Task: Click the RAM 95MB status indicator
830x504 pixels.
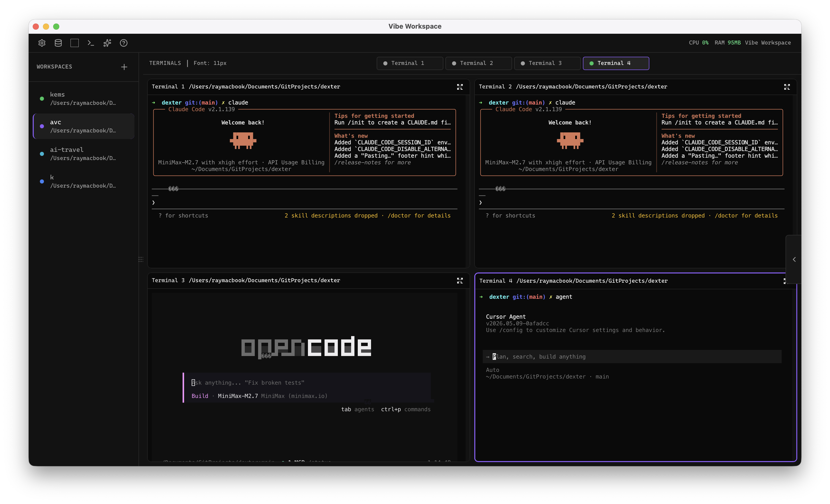Action: point(728,43)
